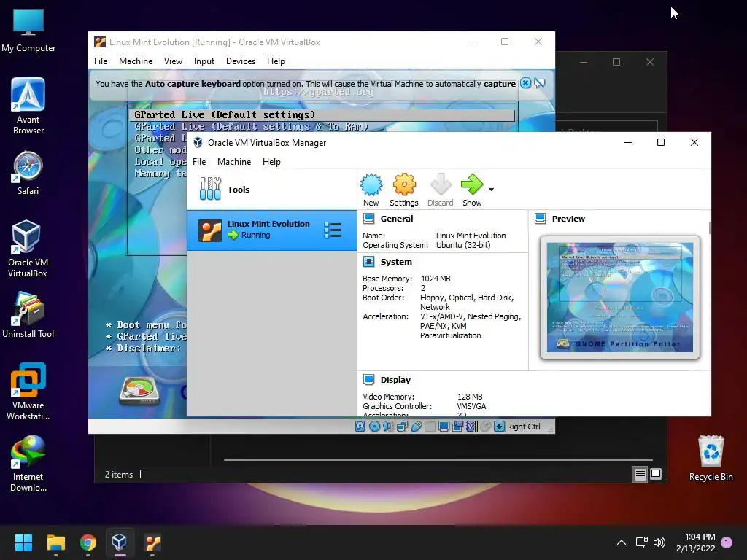Select GParted Live (Default settings & To RAM) entry
Image resolution: width=747 pixels, height=560 pixels.
click(251, 127)
